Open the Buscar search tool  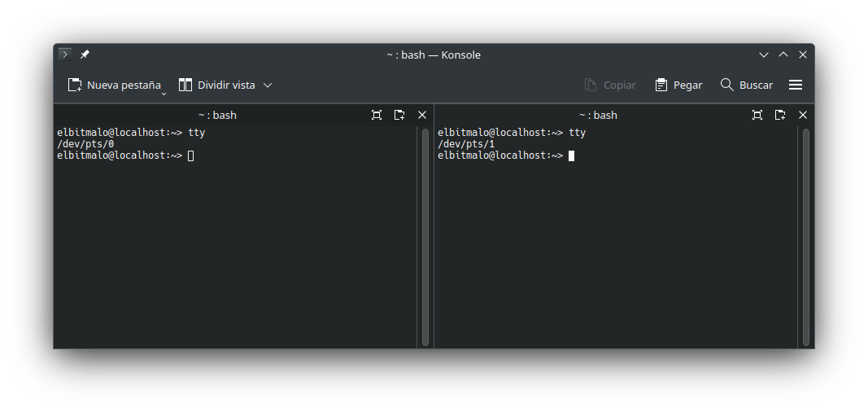[x=746, y=85]
